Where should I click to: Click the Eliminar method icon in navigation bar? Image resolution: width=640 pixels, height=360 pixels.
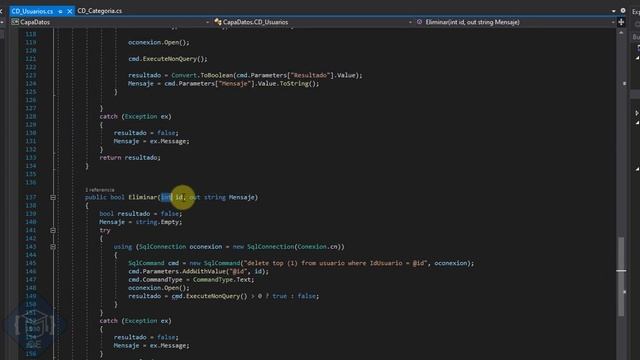pos(419,22)
